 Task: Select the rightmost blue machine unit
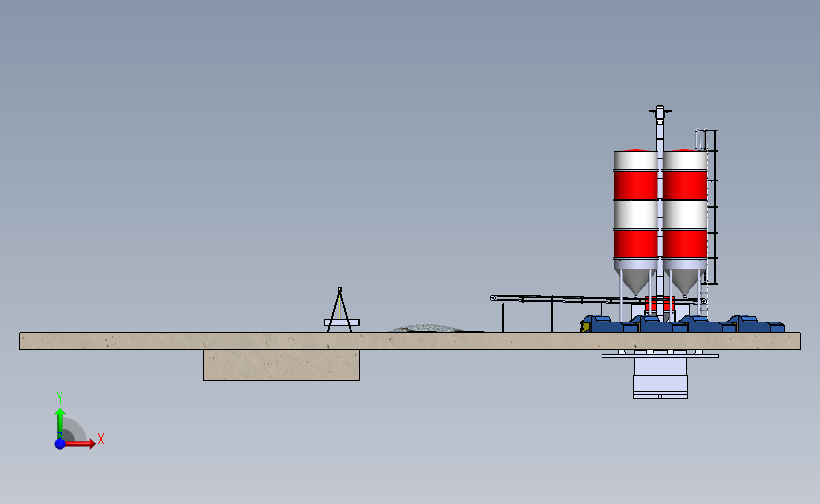point(756,323)
